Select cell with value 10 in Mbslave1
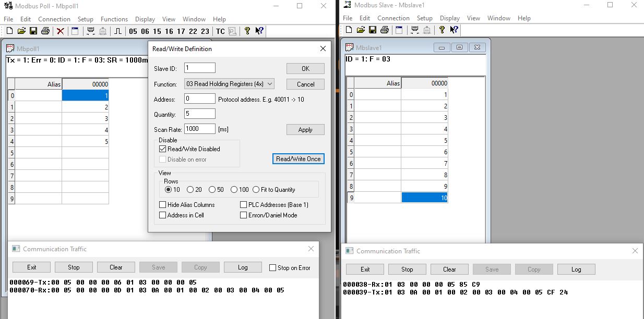The width and height of the screenshot is (644, 319). pos(424,198)
